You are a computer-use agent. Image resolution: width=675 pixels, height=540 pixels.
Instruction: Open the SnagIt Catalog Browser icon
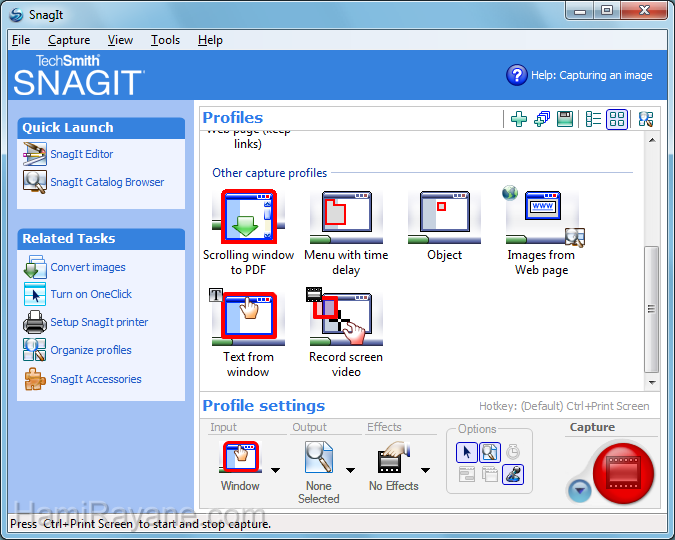(34, 182)
